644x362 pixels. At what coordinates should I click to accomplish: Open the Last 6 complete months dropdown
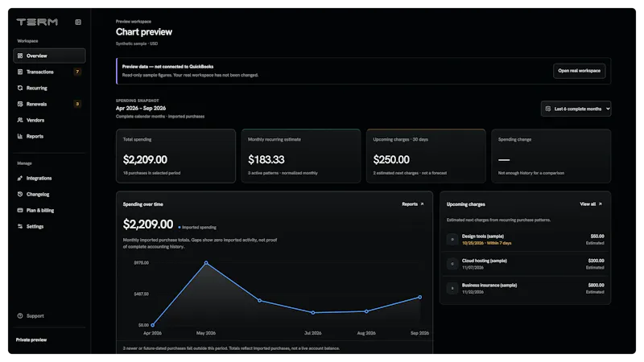[x=576, y=109]
